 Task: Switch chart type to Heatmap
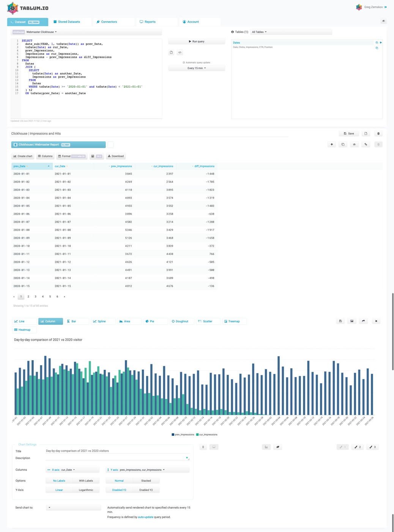(24, 330)
